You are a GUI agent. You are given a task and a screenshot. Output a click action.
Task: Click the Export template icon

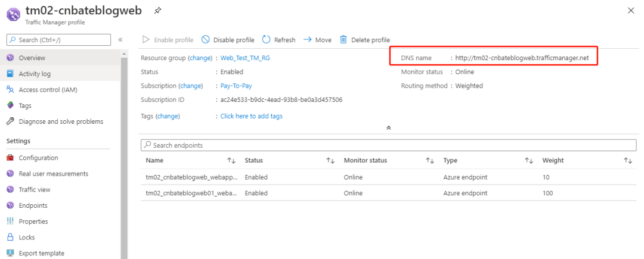(11, 253)
